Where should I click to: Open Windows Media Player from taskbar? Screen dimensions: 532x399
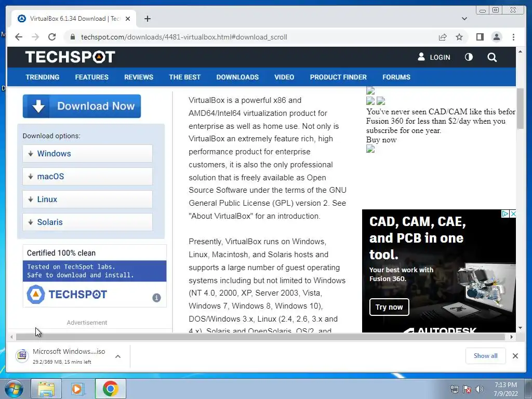78,389
